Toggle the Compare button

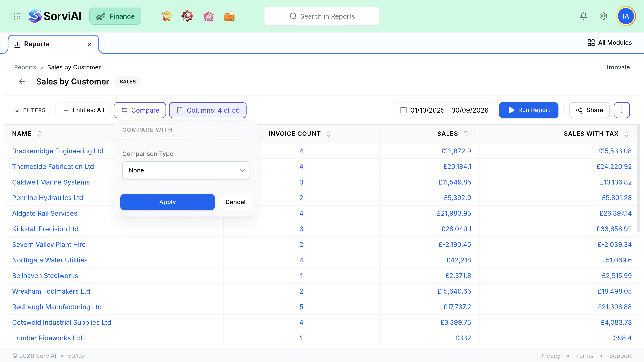140,110
